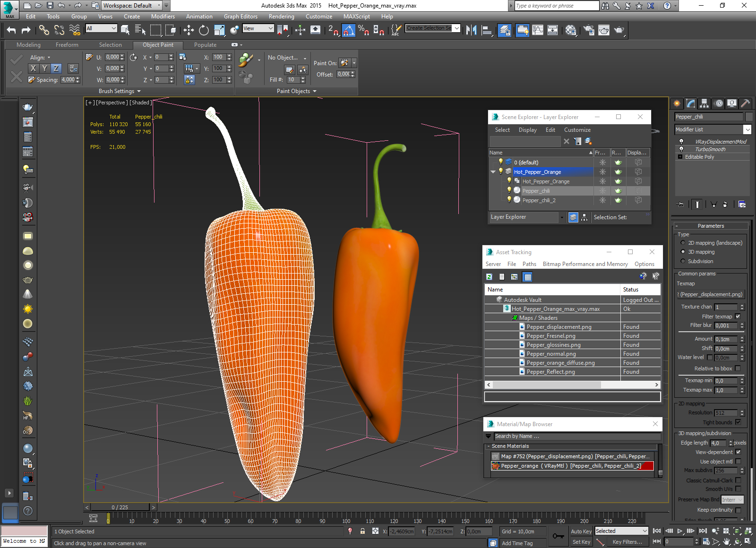The height and width of the screenshot is (548, 756).
Task: Click the Refresh icon in Asset Tracking
Action: point(490,277)
